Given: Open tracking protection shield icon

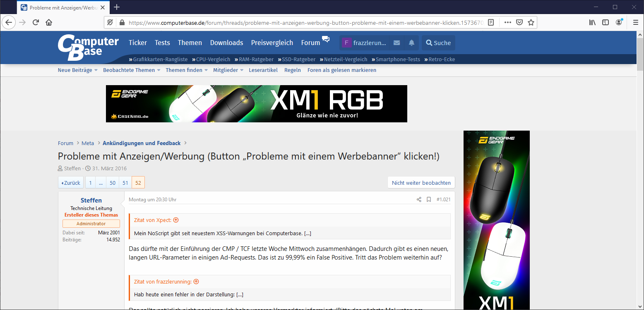Looking at the screenshot, I should [110, 22].
